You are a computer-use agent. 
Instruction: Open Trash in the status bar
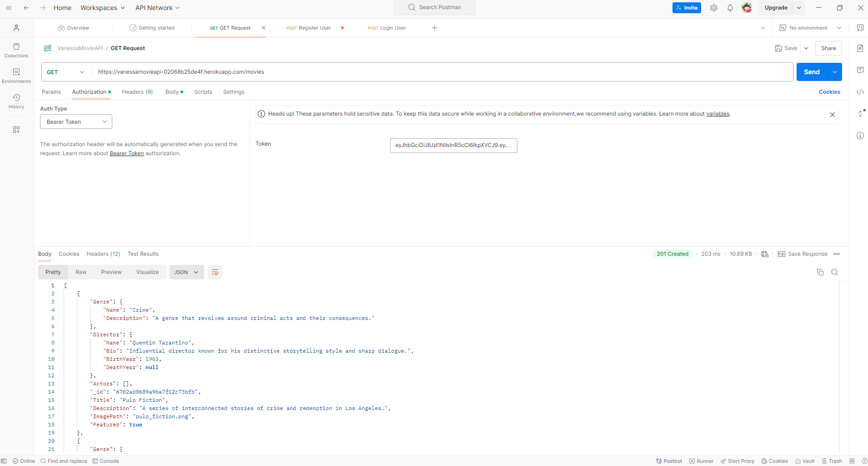(832, 461)
